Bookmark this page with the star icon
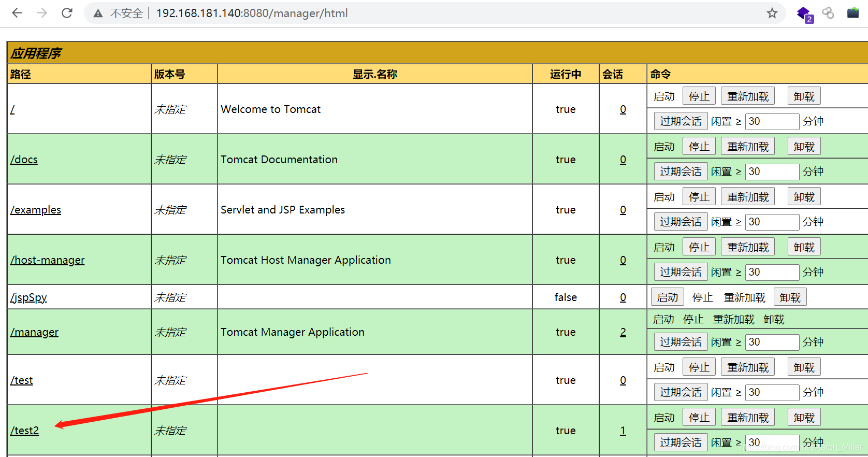The image size is (868, 457). [x=772, y=13]
